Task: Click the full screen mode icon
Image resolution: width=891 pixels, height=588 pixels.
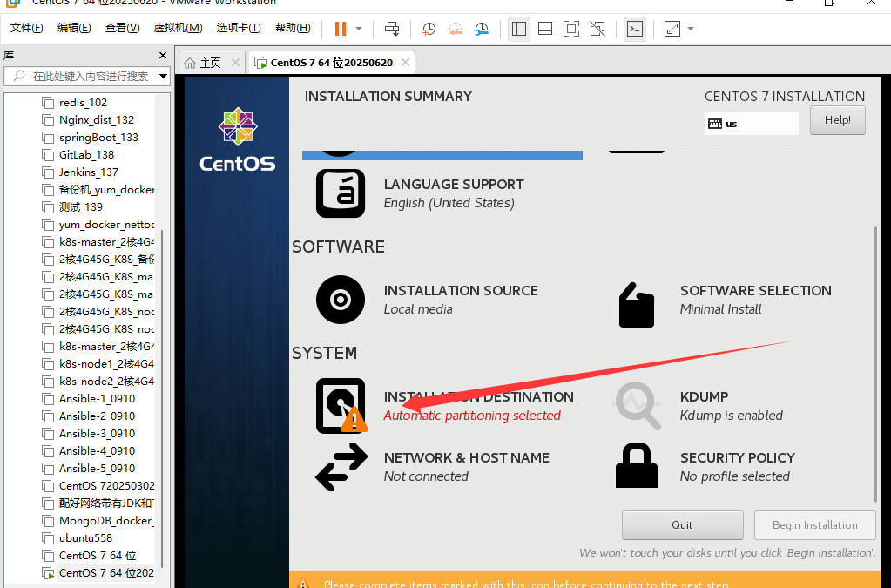Action: coord(570,29)
